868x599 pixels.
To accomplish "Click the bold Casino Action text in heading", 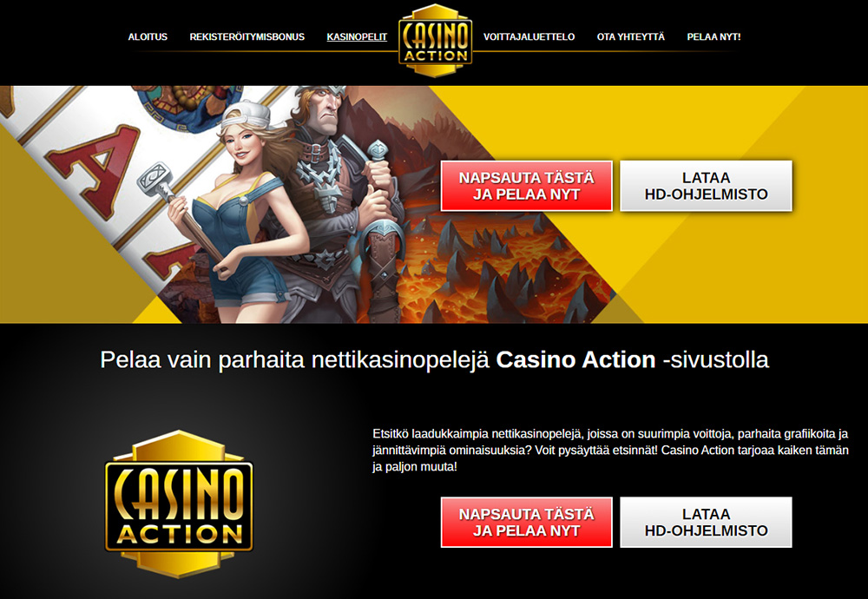I will (x=575, y=360).
